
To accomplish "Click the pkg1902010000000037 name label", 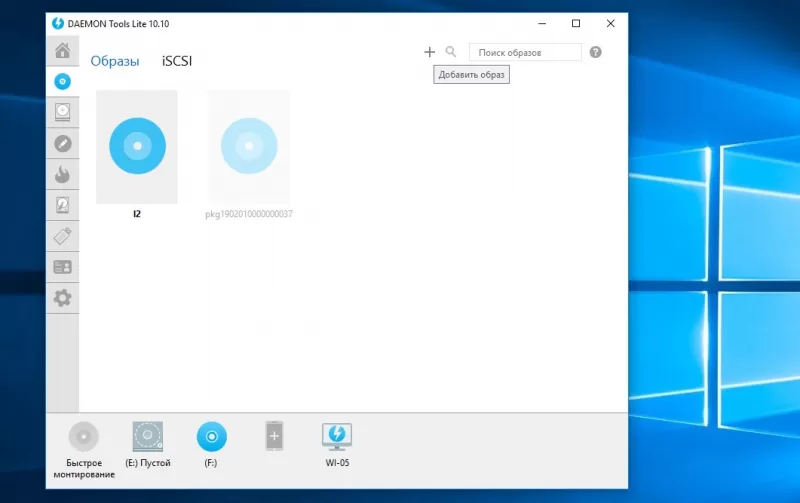I will point(249,214).
